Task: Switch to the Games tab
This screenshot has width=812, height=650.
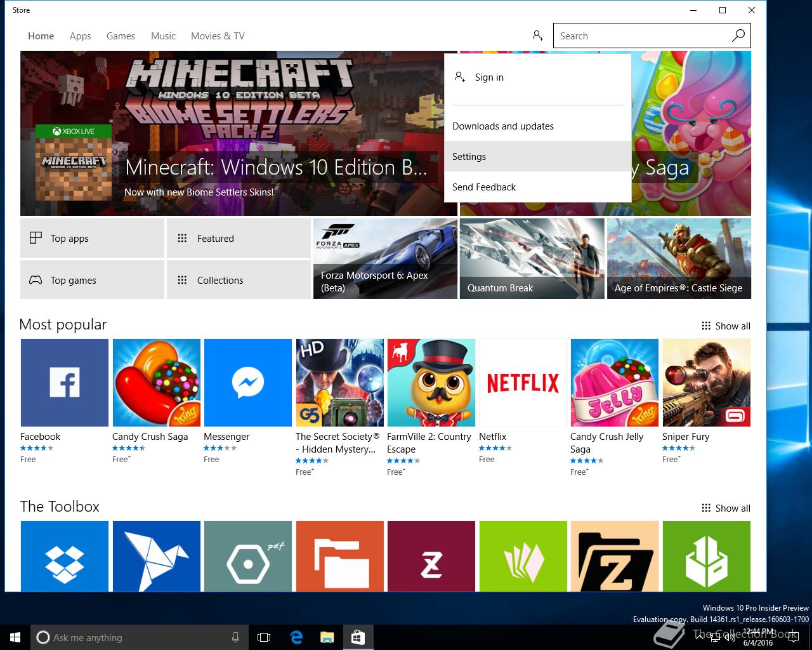Action: click(x=121, y=36)
